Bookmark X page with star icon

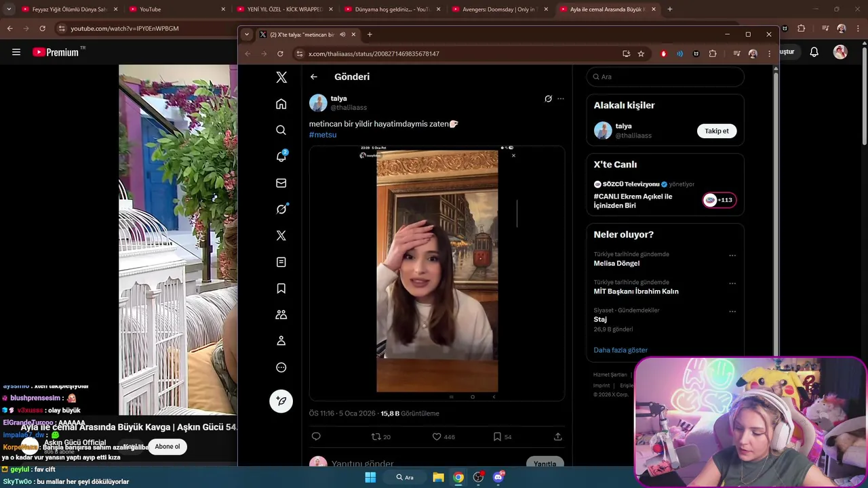point(641,54)
